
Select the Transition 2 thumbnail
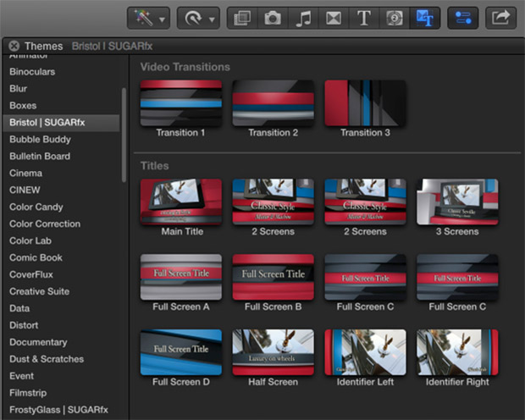point(274,103)
